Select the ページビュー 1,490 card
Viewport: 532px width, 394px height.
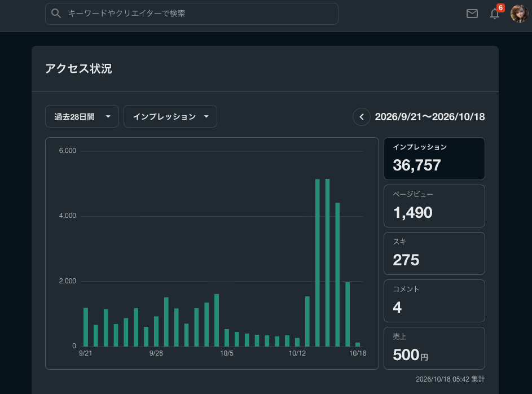[434, 206]
